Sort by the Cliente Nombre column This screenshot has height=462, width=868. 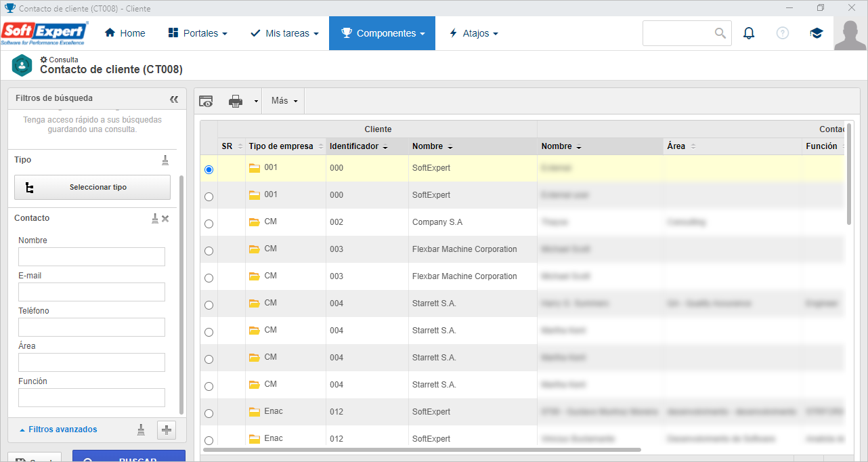point(473,146)
